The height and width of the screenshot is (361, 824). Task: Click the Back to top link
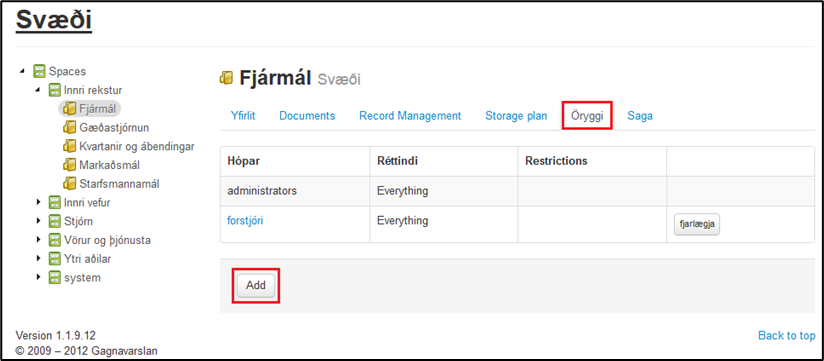(x=787, y=335)
